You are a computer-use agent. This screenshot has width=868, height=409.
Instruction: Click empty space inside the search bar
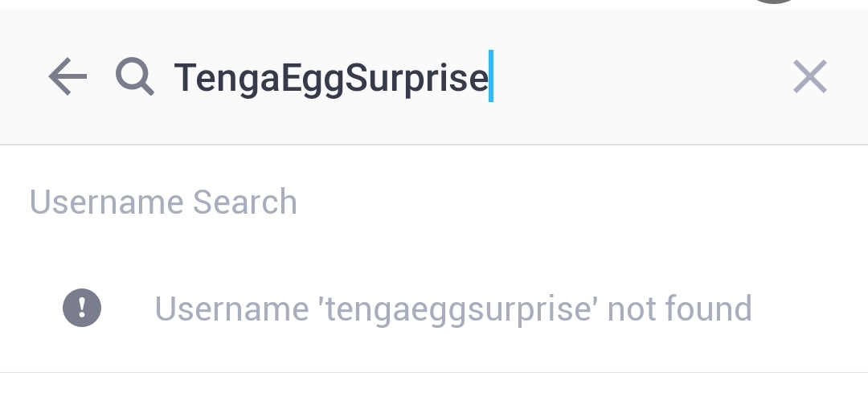tap(637, 76)
